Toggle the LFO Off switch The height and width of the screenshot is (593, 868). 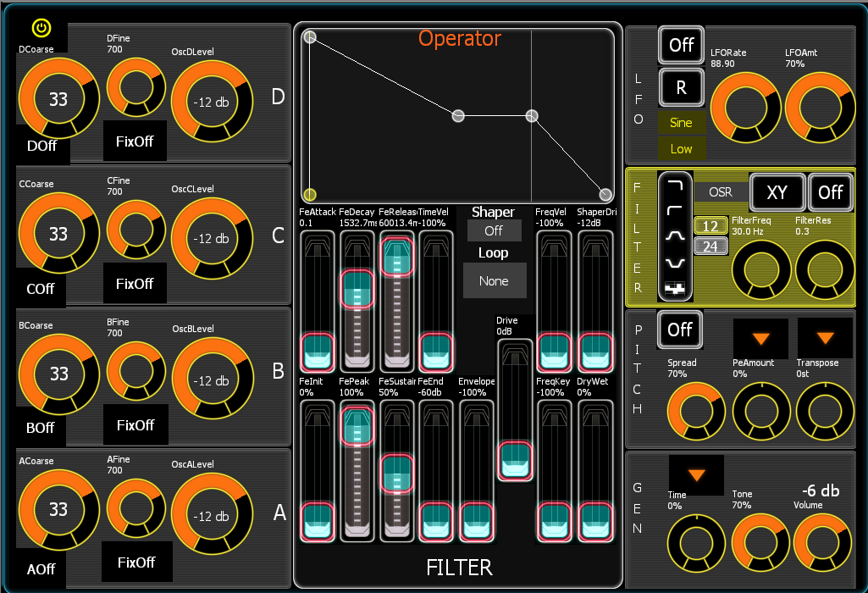pos(682,45)
